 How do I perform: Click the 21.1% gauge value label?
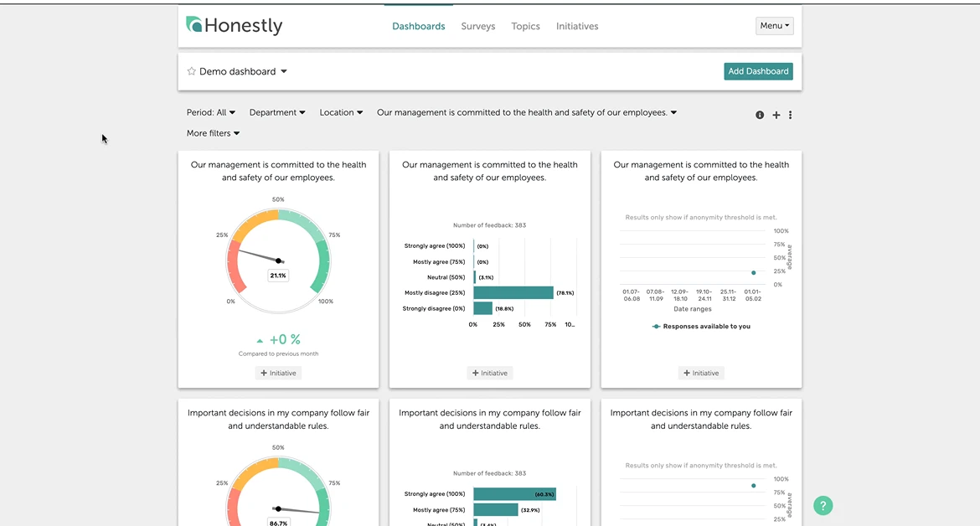click(278, 276)
